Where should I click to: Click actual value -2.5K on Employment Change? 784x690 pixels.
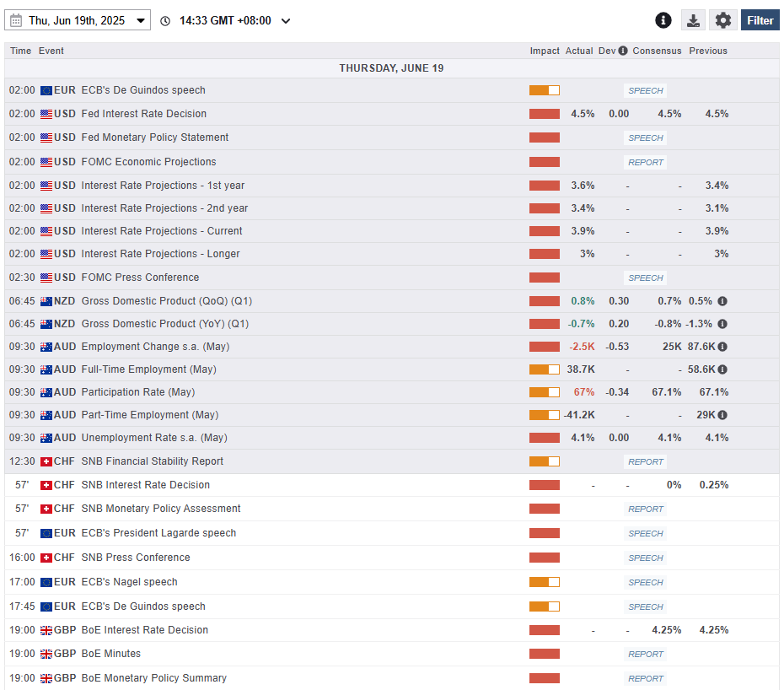point(582,346)
